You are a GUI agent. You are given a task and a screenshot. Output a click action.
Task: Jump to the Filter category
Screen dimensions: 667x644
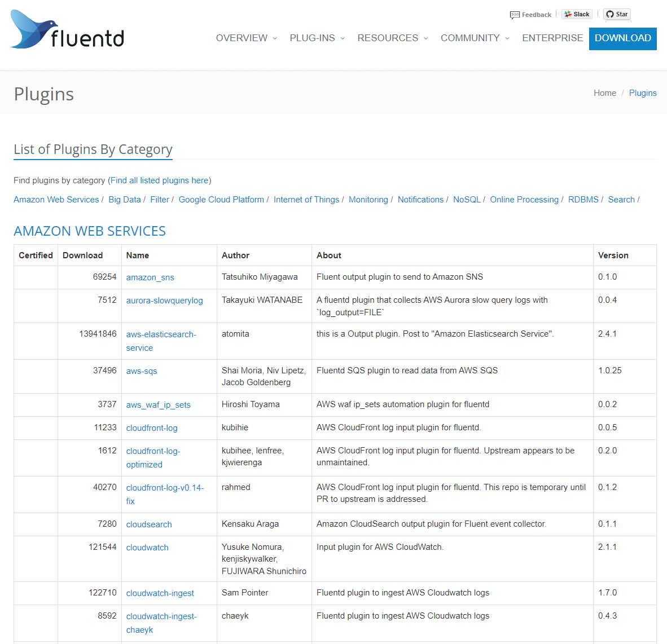point(160,200)
